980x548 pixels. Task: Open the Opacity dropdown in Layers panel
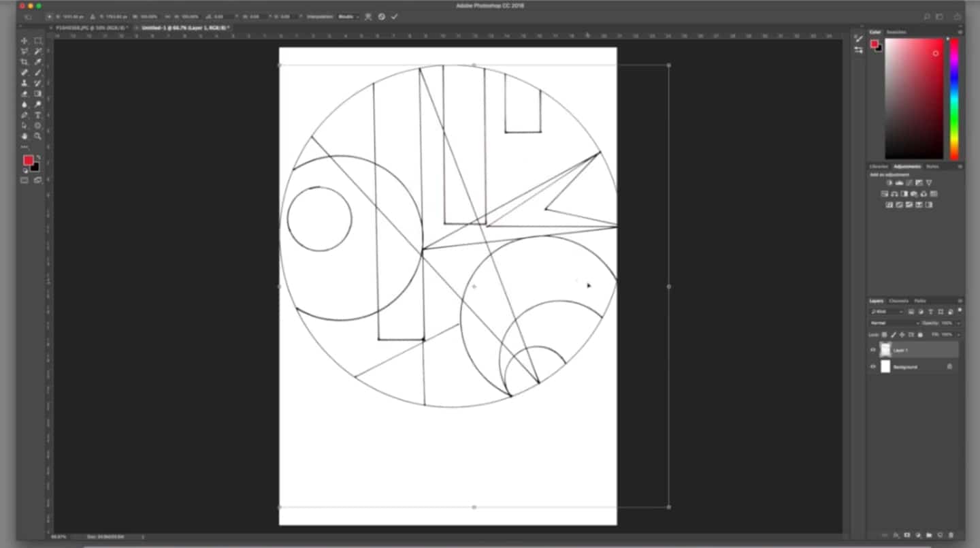click(958, 323)
